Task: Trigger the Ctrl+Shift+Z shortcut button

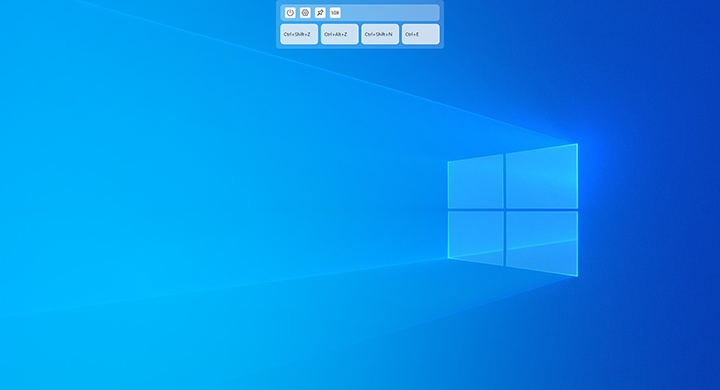Action: 299,34
